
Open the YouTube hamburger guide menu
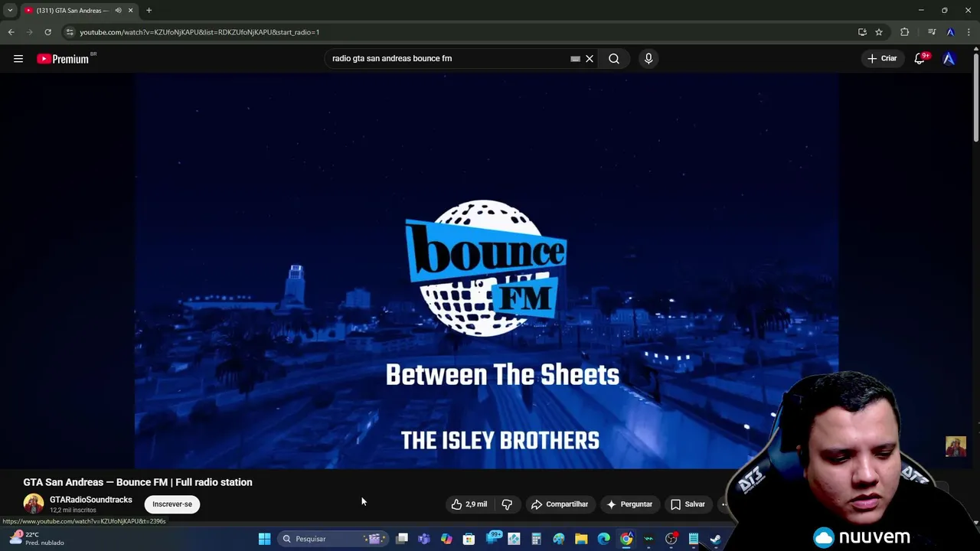pos(18,58)
